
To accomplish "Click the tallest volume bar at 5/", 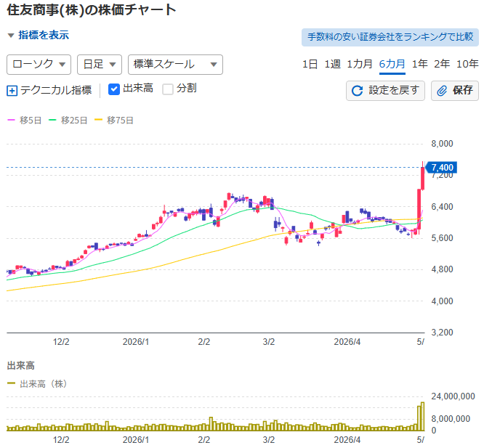I will 422,416.
